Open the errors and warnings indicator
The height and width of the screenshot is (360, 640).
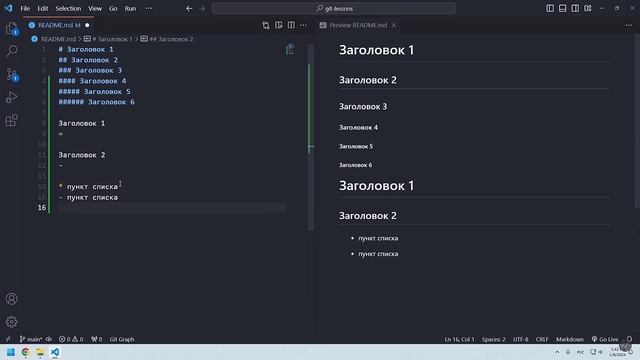click(x=71, y=339)
